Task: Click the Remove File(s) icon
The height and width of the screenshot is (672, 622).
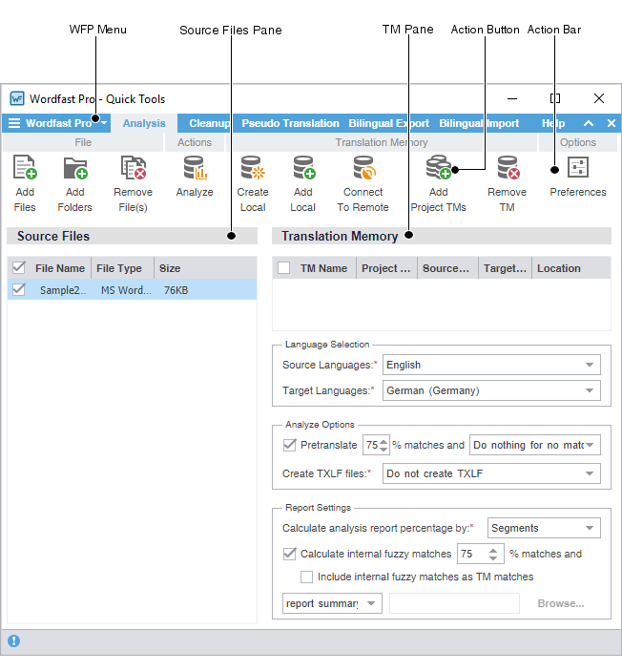Action: tap(134, 167)
